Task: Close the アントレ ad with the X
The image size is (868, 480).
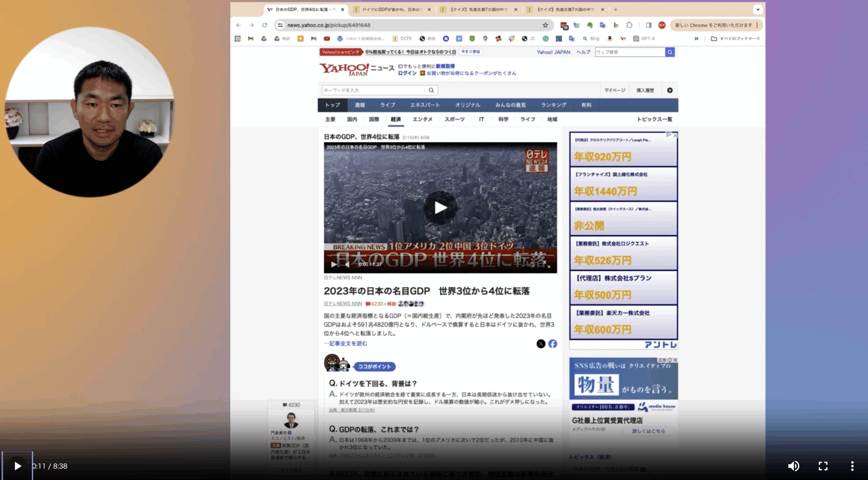Action: [x=675, y=135]
